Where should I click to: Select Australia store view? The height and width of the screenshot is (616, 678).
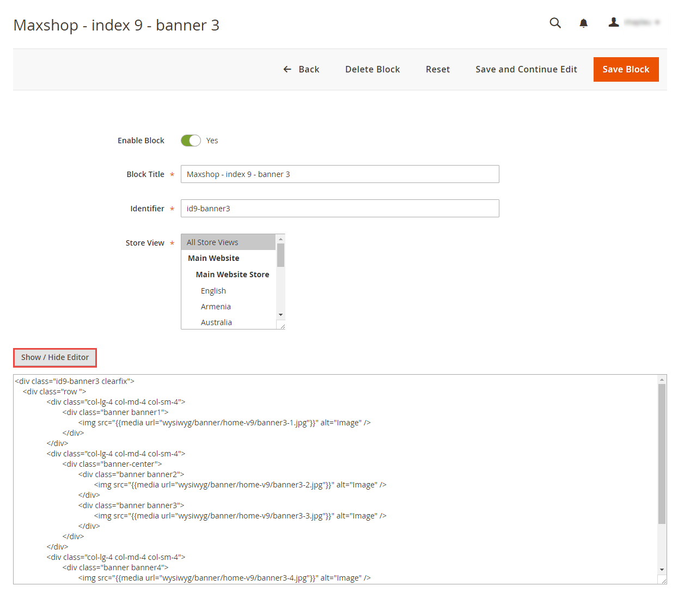point(228,322)
